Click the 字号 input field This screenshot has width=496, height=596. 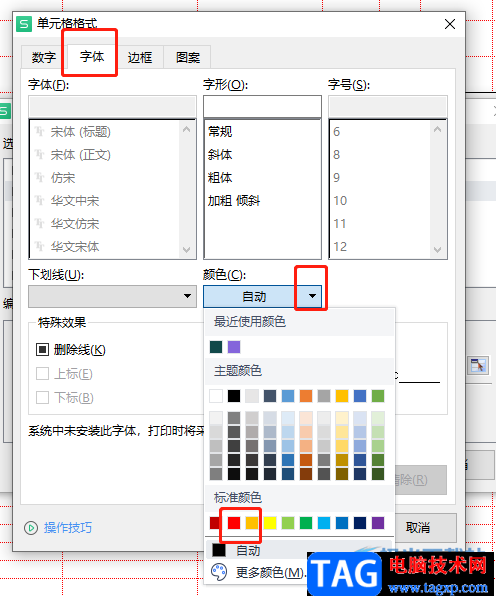(388, 106)
